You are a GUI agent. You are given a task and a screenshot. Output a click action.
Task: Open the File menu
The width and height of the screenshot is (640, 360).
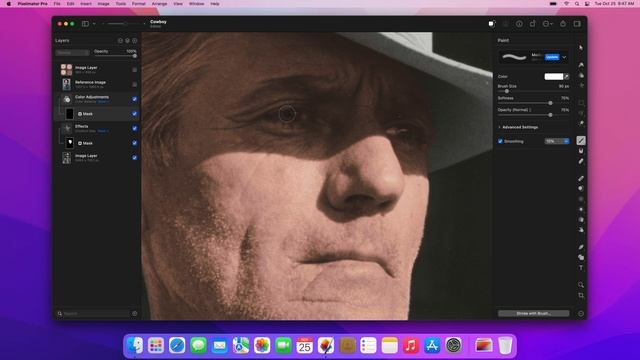[57, 4]
